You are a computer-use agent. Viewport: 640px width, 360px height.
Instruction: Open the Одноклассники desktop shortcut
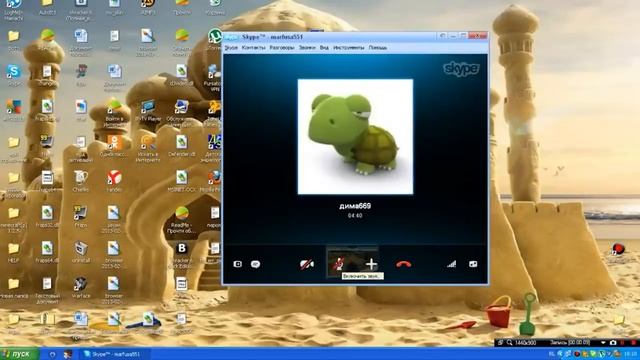114,142
